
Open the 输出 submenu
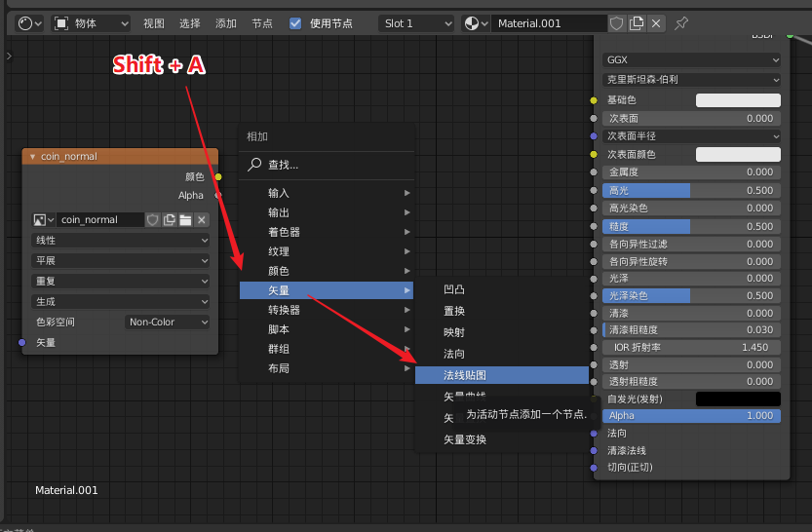(327, 212)
